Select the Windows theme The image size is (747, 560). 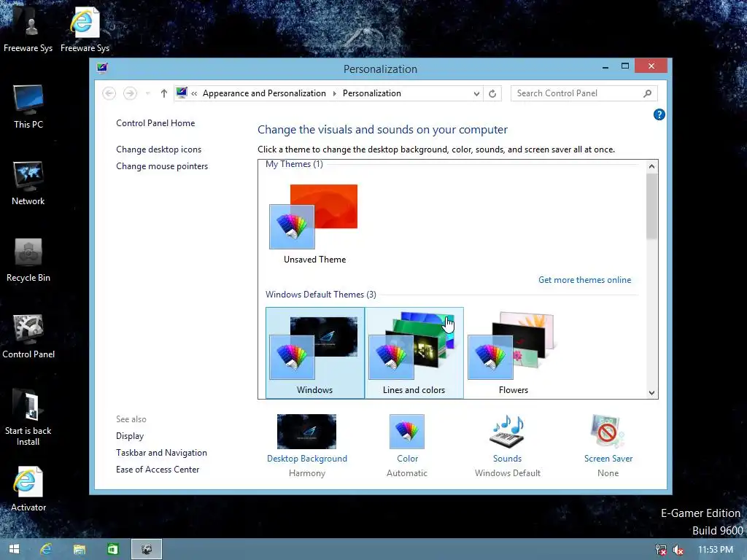coord(315,353)
